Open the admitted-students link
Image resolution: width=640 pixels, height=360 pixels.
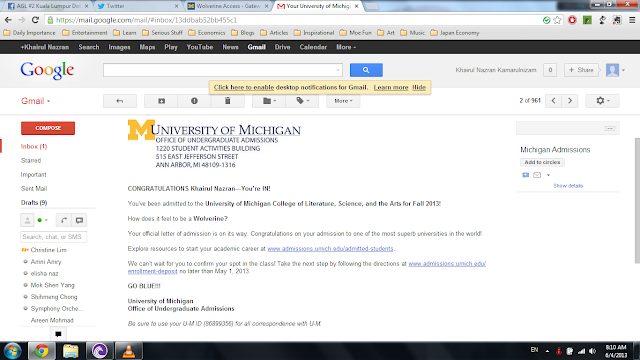coord(330,249)
